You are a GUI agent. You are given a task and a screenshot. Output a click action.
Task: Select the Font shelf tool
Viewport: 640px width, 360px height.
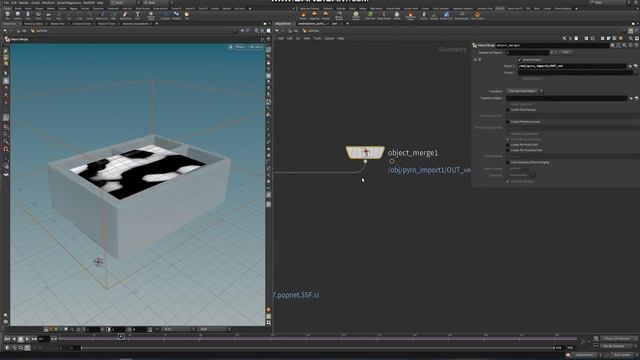point(138,16)
